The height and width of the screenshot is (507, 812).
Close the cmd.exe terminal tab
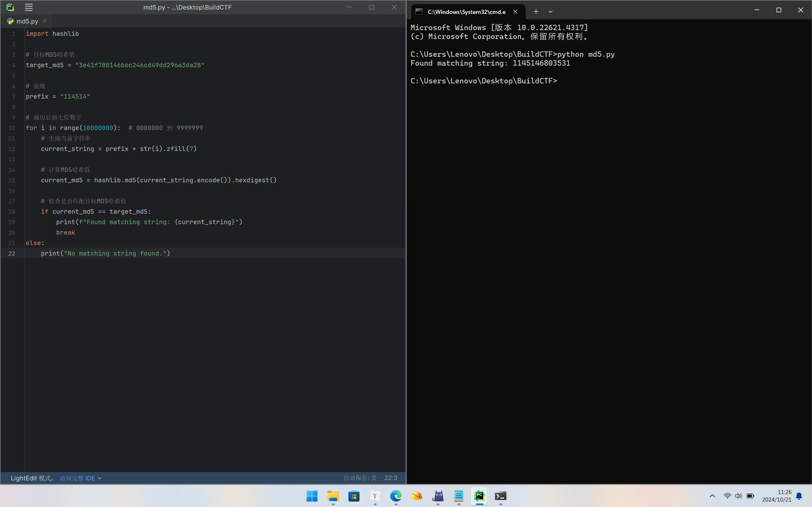[x=515, y=12]
